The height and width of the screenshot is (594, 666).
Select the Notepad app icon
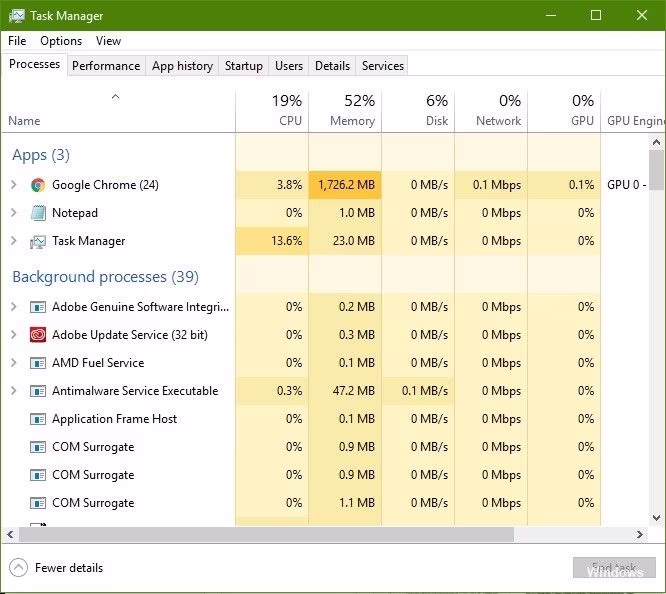tap(38, 213)
